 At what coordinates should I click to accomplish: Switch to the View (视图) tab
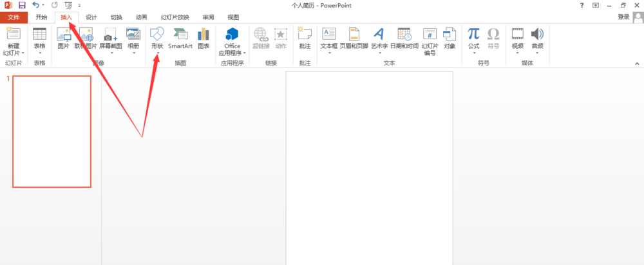point(233,17)
